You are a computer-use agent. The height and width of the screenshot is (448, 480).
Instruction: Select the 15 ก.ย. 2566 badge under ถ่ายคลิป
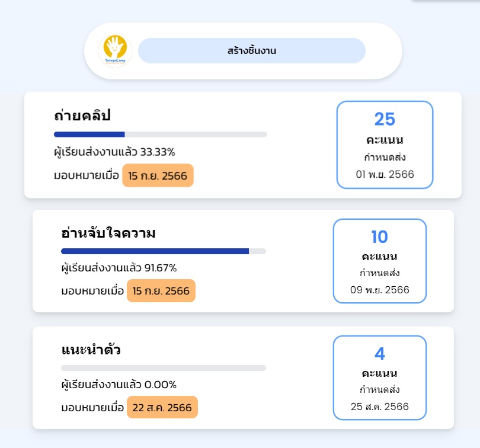[158, 175]
